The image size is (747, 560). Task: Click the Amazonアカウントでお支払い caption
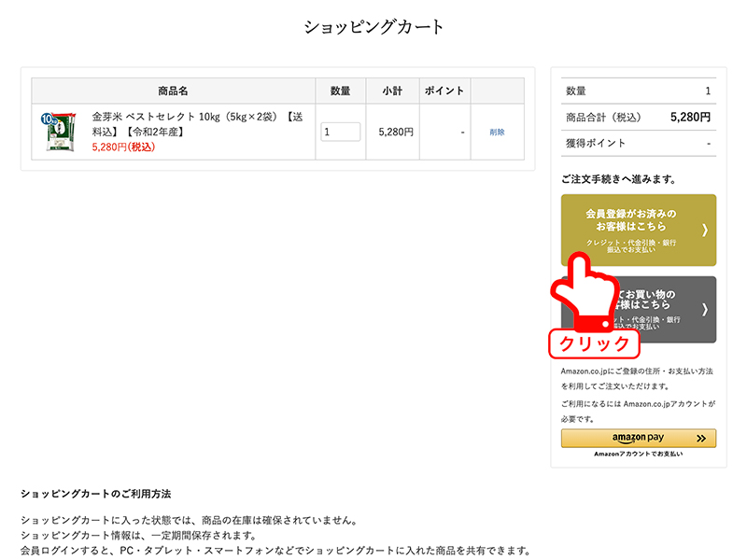click(x=638, y=455)
